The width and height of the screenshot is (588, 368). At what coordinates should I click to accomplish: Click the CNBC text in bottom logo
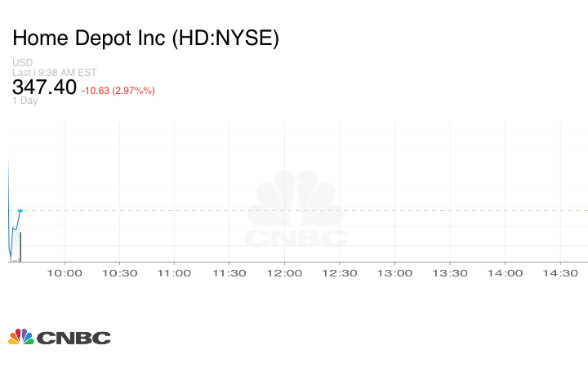[73, 338]
